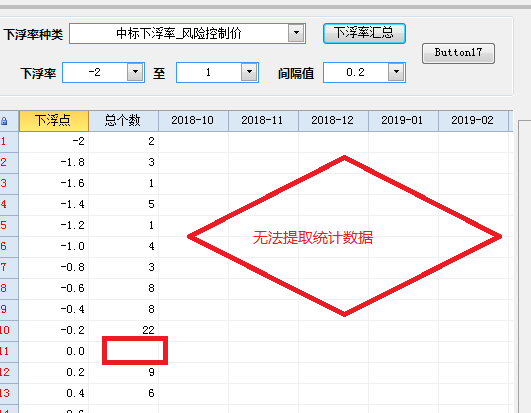Screen dimensions: 531x413
Task: Select row header 13
Action: click(9, 393)
